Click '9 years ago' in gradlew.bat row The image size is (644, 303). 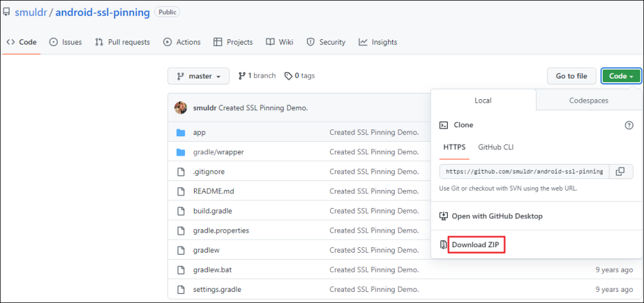click(614, 270)
